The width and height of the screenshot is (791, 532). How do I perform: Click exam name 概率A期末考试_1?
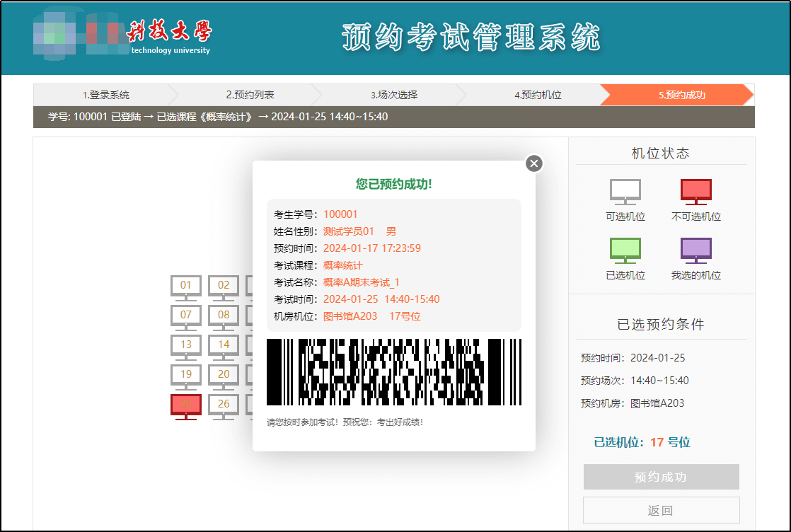[x=362, y=282]
